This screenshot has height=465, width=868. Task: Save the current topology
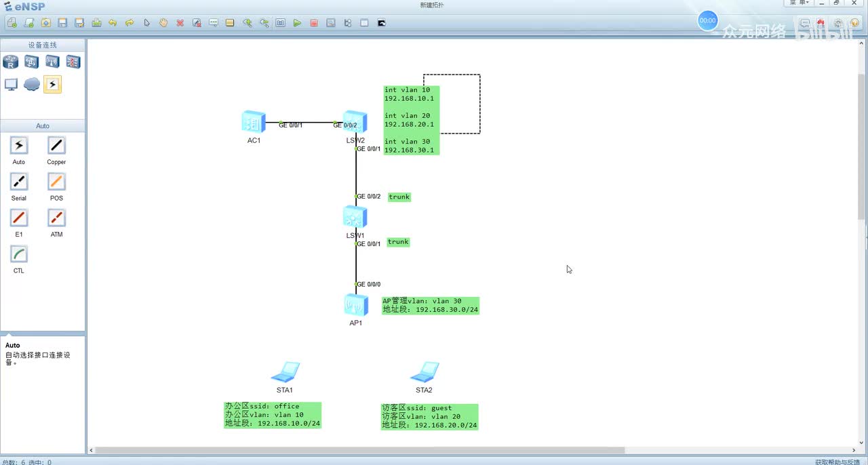(x=62, y=22)
